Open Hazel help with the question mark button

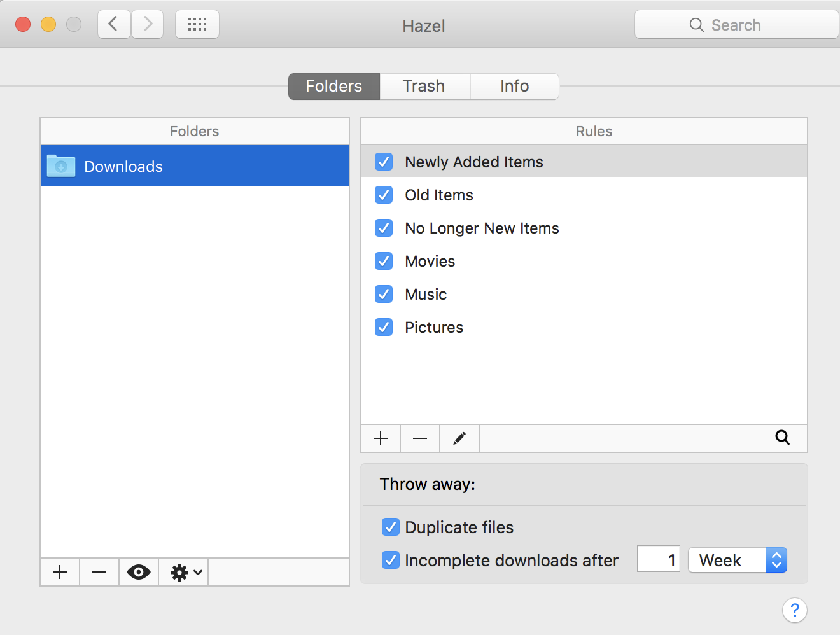794,610
